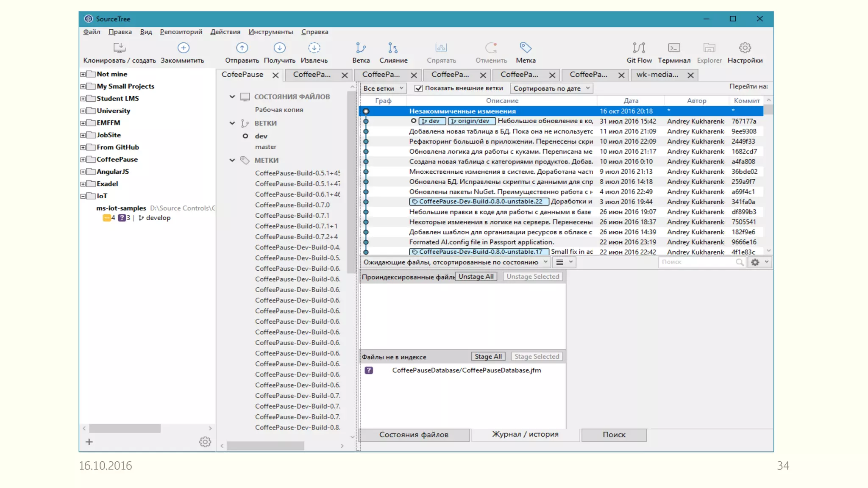The image size is (868, 488).
Task: Click the Отправить (push) arrow icon
Action: coord(242,48)
